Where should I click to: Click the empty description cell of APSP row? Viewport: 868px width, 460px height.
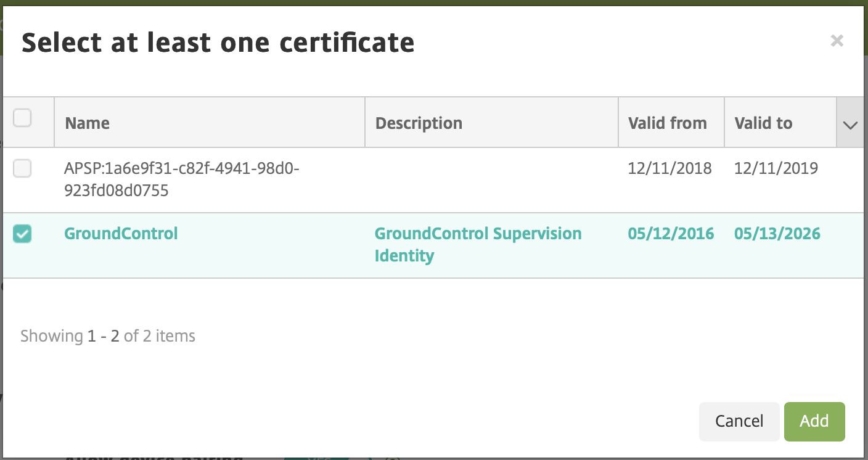click(491, 180)
